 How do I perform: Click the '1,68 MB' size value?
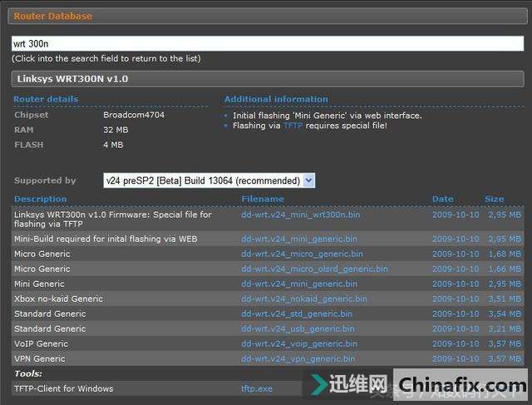pos(505,254)
